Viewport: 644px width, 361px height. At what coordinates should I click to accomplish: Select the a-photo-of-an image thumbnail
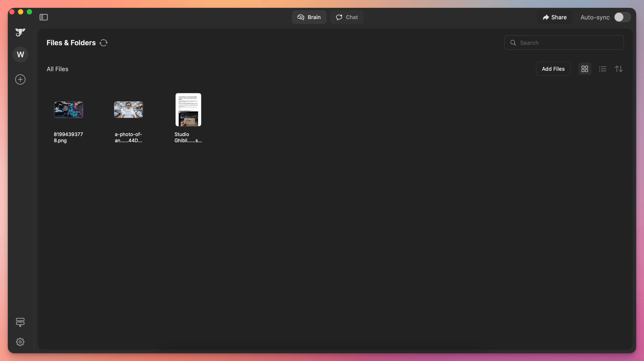tap(128, 110)
